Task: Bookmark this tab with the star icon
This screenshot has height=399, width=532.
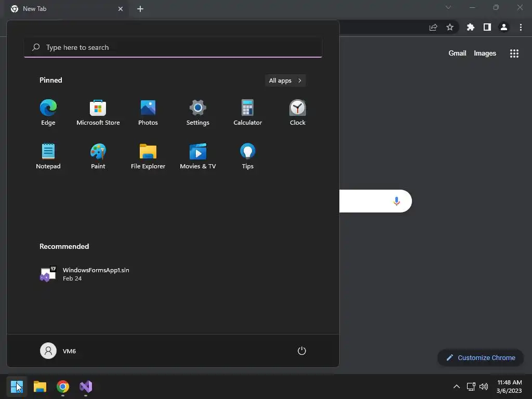Action: [x=450, y=27]
